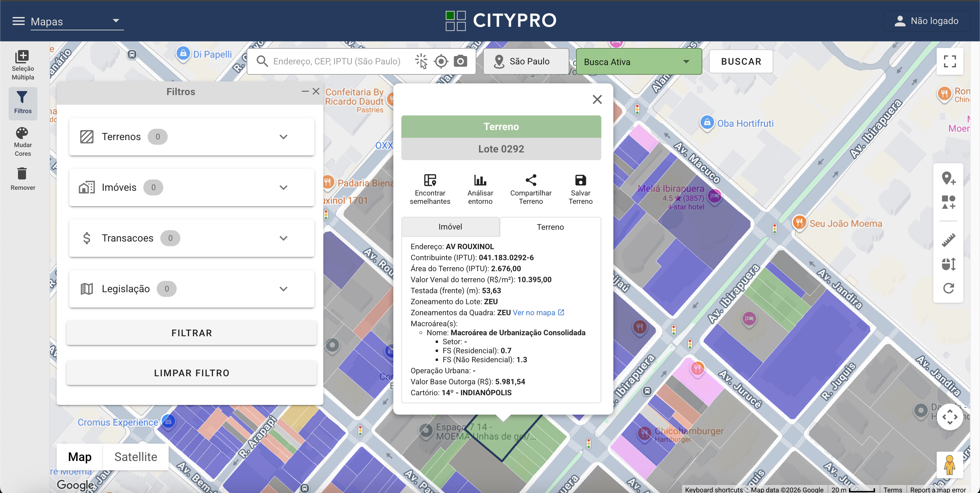Image resolution: width=980 pixels, height=493 pixels.
Task: Open the Mapas dropdown selector
Action: click(77, 21)
